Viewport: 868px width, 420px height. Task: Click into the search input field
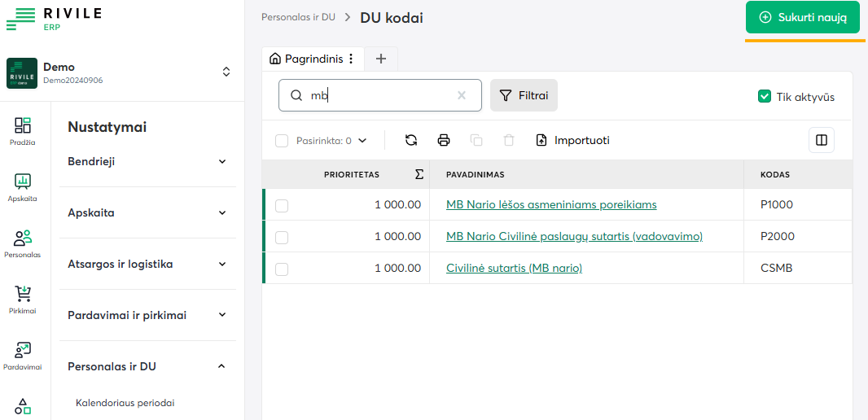[379, 95]
